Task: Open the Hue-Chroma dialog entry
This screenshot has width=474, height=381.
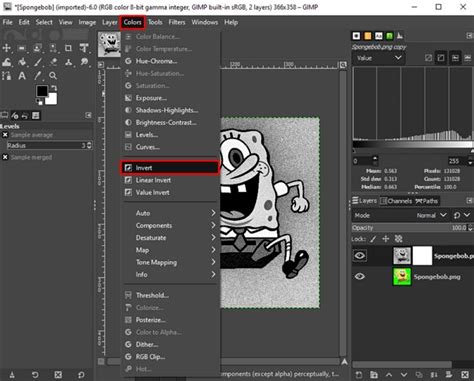Action: click(170, 61)
